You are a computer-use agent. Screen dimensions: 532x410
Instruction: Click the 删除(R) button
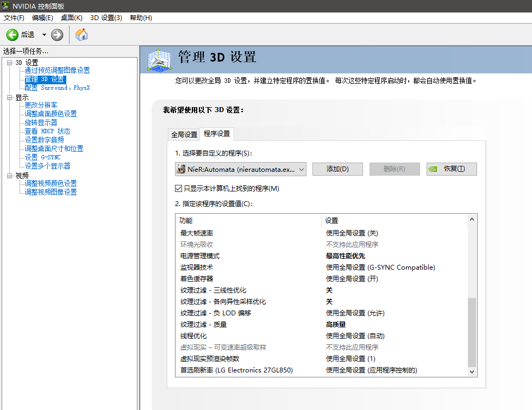[x=395, y=169]
